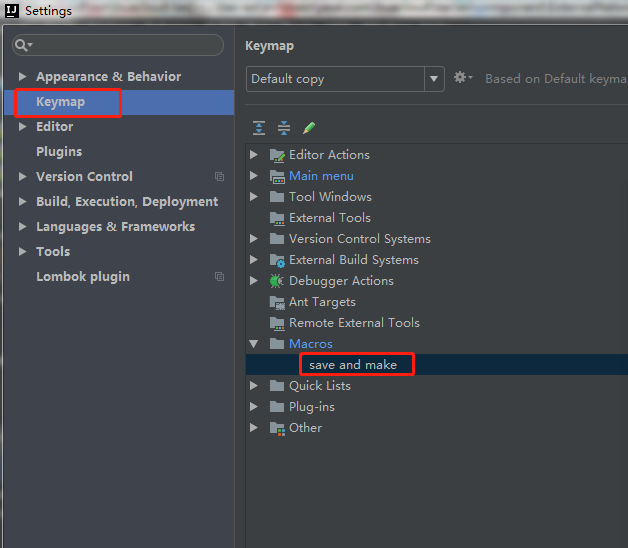Expand the Plug-ins tree node
The width and height of the screenshot is (628, 548).
254,407
